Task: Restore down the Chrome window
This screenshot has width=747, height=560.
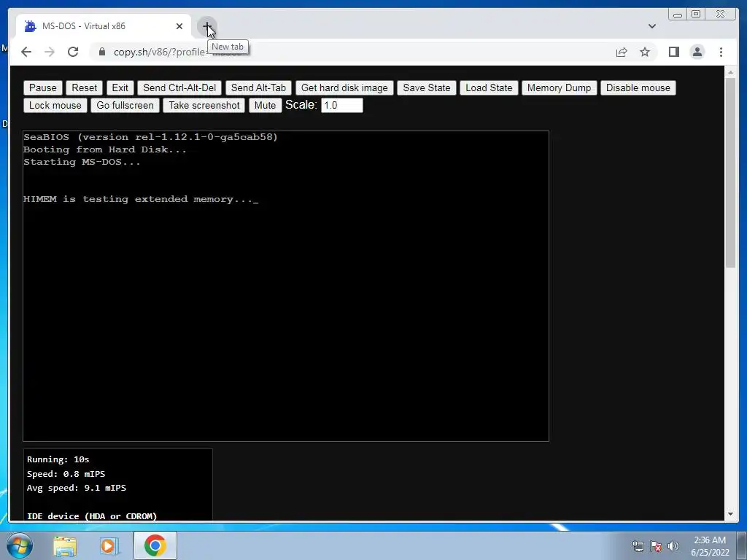Action: [695, 15]
